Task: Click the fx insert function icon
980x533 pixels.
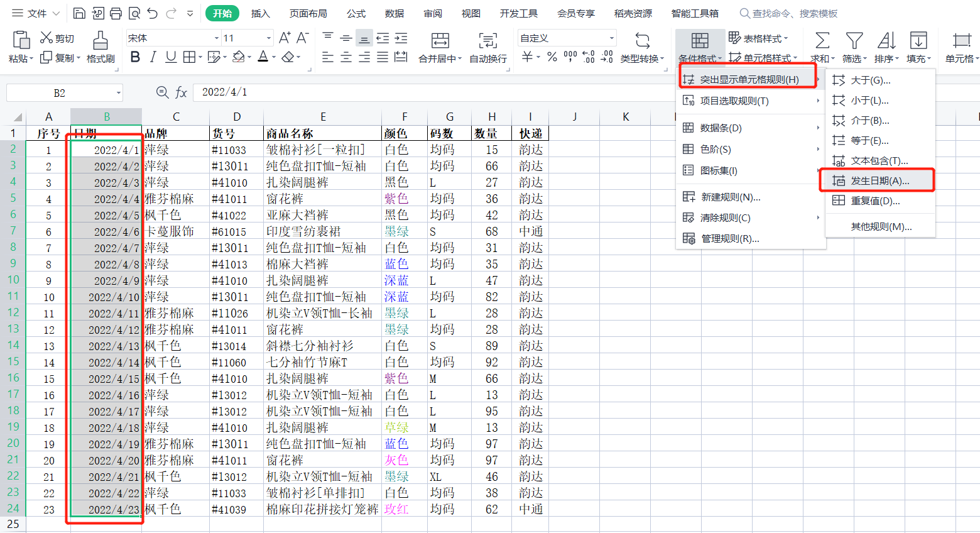Action: (181, 92)
